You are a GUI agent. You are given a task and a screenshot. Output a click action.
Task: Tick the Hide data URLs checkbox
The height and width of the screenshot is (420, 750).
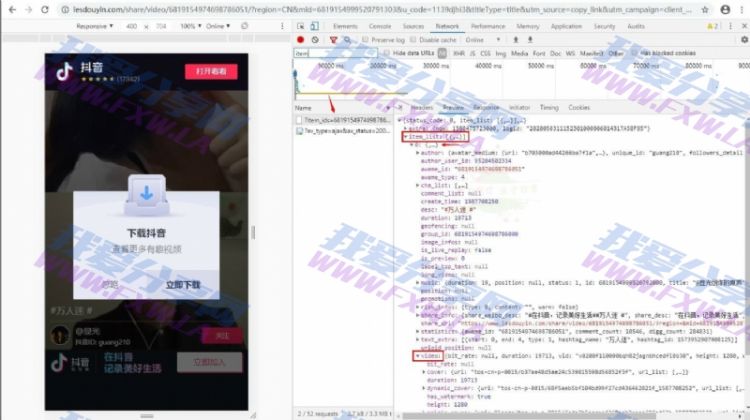point(386,53)
